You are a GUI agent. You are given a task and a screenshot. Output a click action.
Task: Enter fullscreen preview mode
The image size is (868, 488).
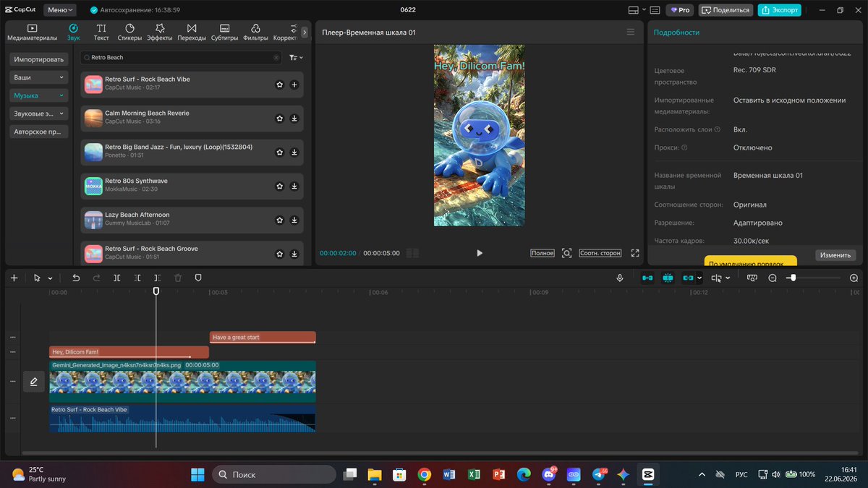click(x=635, y=253)
